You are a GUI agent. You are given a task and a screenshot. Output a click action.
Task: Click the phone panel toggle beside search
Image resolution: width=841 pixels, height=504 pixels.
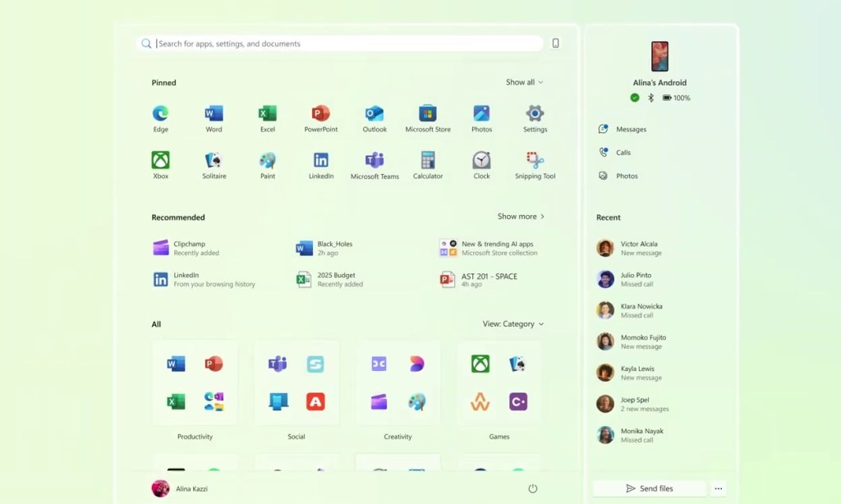coord(556,44)
